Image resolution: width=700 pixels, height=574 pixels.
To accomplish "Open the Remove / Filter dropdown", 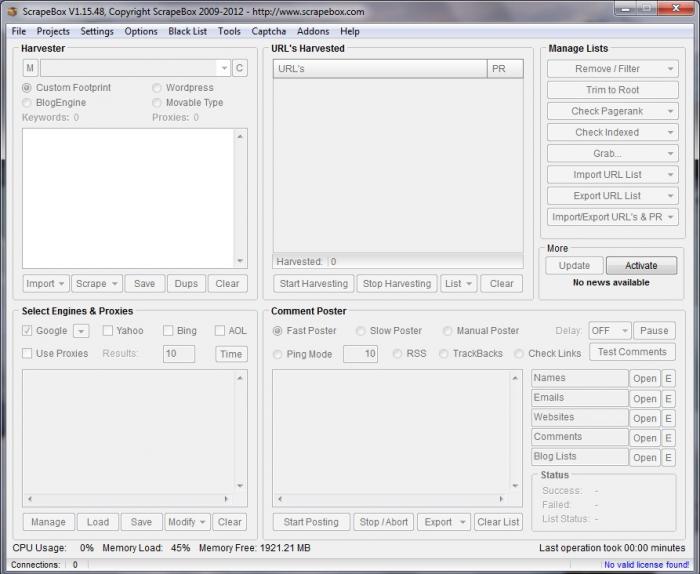I will click(612, 69).
